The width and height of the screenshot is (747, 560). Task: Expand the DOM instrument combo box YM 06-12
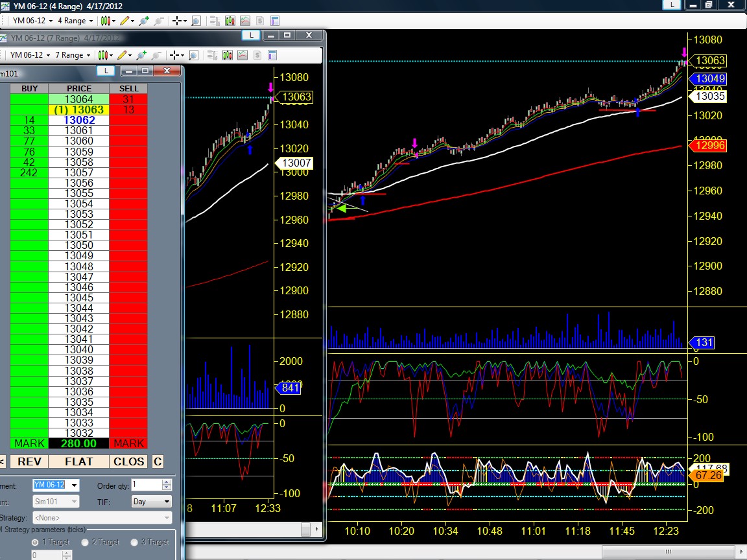75,485
